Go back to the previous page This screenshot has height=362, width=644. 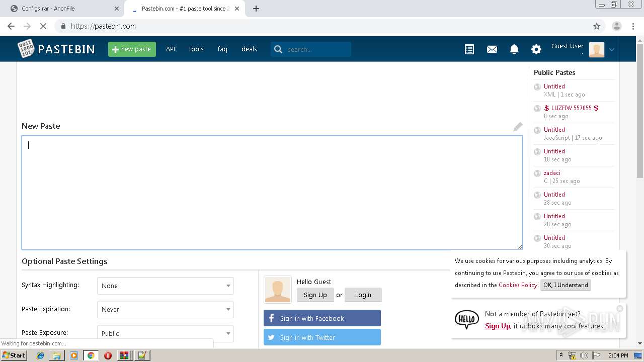tap(11, 26)
